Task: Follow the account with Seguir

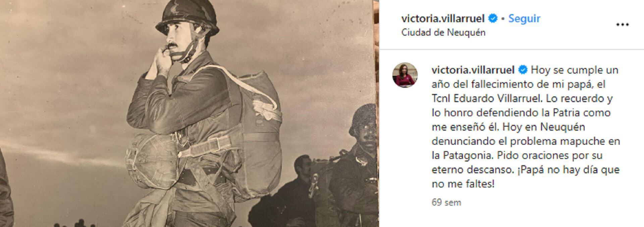Action: click(x=524, y=18)
